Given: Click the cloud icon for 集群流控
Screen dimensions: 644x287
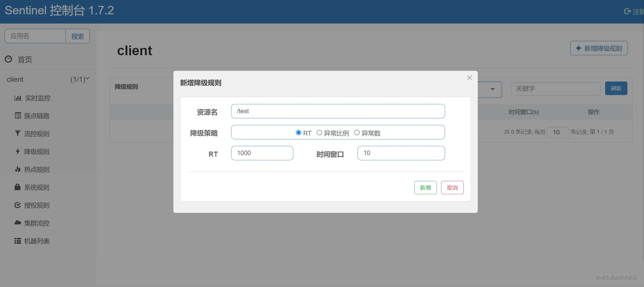Looking at the screenshot, I should (x=18, y=223).
